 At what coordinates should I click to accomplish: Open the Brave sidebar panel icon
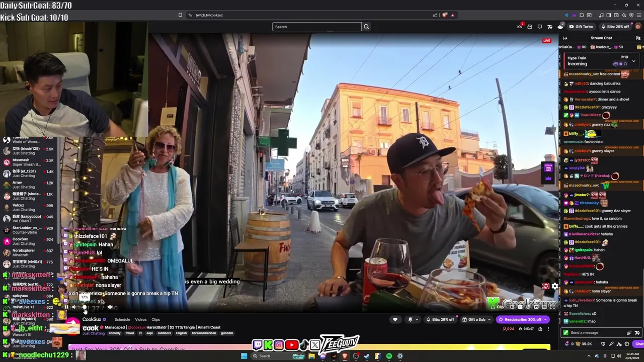click(x=608, y=15)
